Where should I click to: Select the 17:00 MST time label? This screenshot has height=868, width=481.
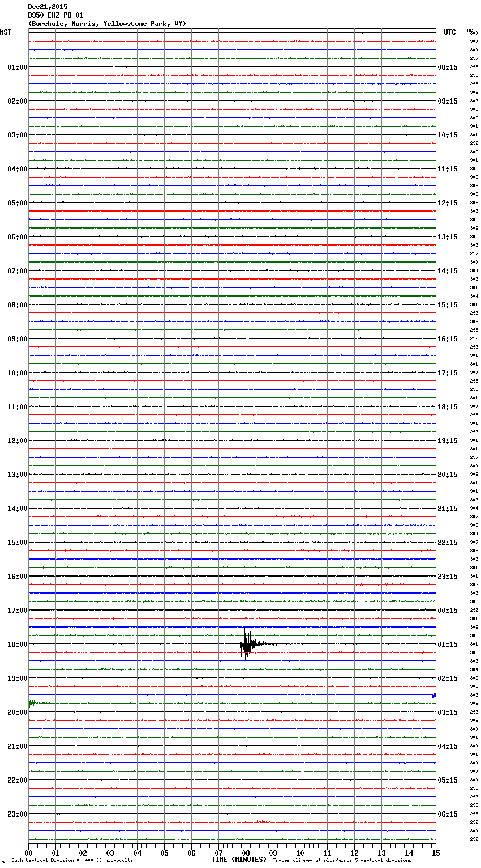coord(18,611)
